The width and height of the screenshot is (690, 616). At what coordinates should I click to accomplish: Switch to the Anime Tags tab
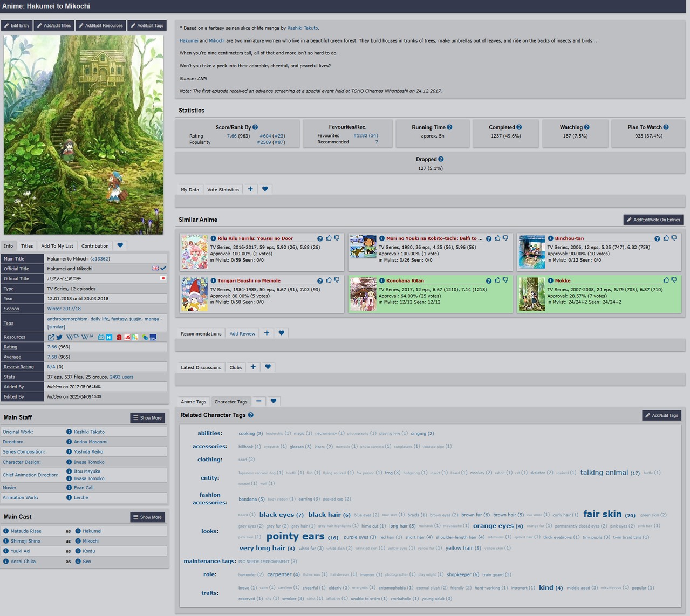pos(194,401)
